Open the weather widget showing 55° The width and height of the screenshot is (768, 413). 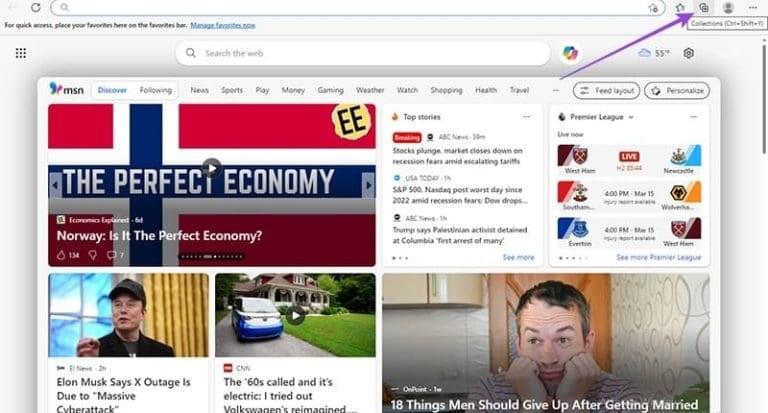(x=654, y=53)
